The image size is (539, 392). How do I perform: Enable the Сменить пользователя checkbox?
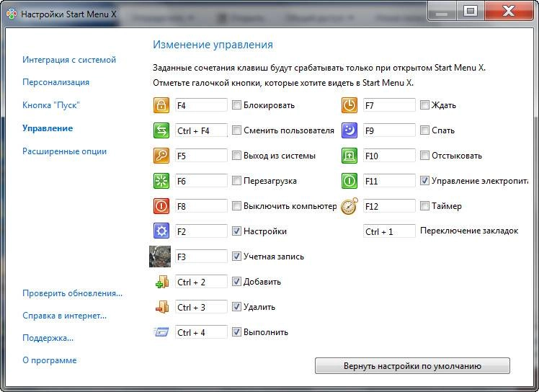click(236, 130)
